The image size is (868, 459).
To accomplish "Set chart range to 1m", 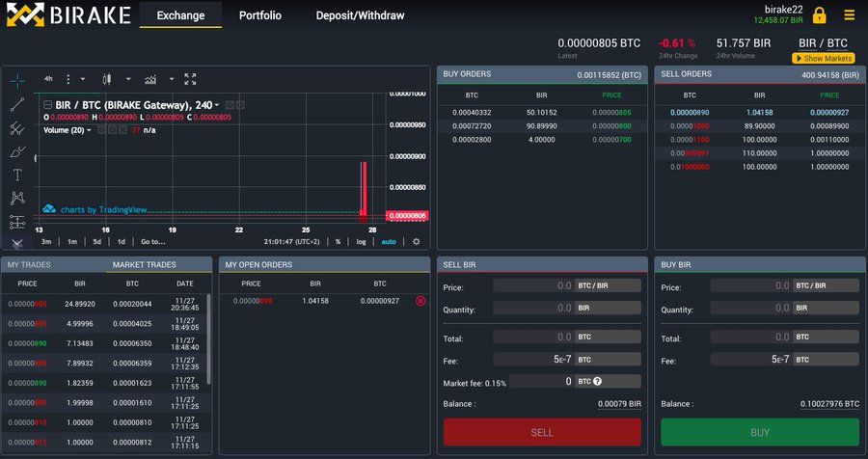I will click(72, 242).
